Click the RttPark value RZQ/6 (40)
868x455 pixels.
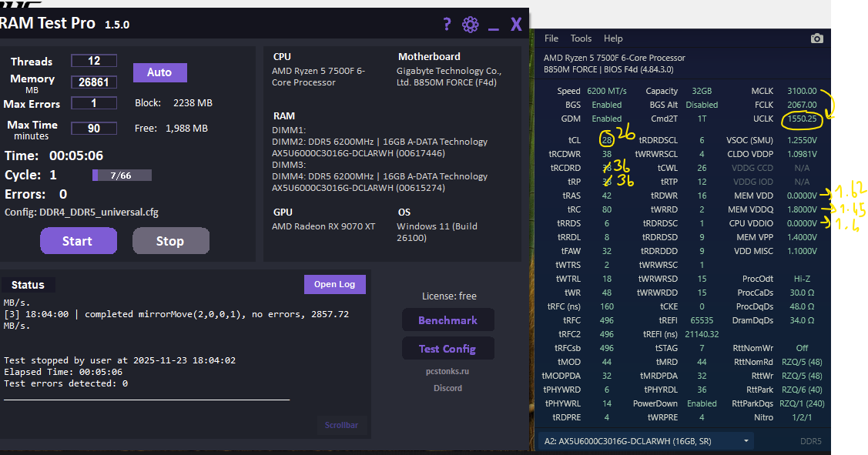coord(802,389)
